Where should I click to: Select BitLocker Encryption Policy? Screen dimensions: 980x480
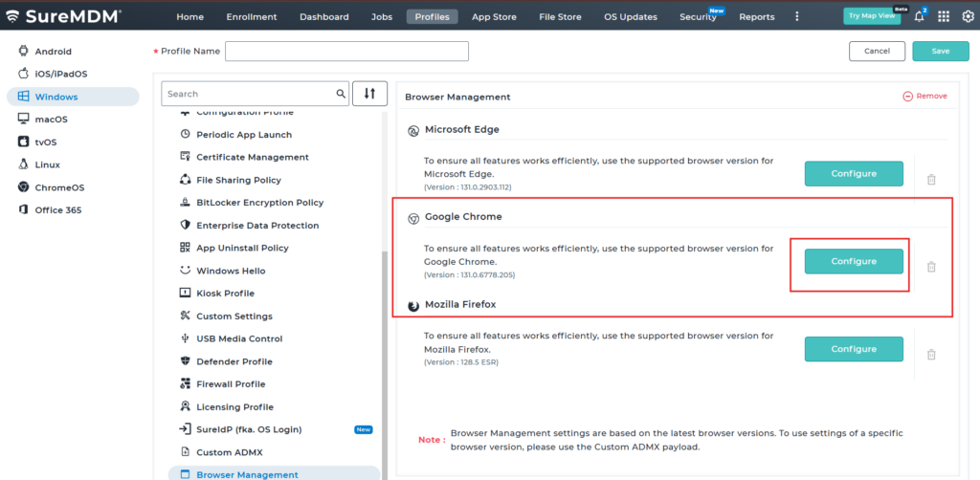pyautogui.click(x=260, y=203)
